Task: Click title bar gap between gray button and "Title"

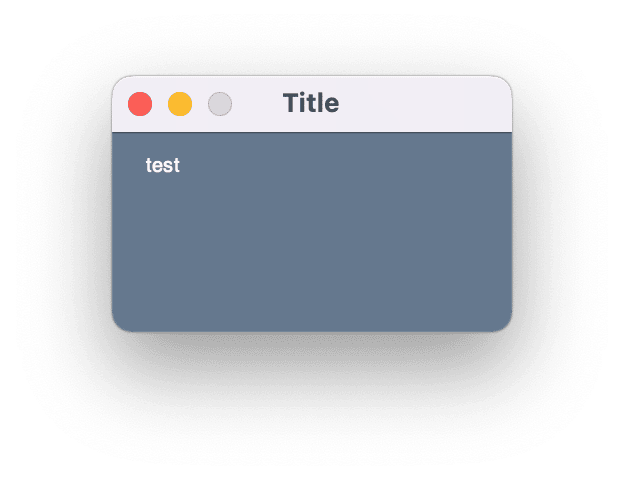Action: pyautogui.click(x=256, y=103)
